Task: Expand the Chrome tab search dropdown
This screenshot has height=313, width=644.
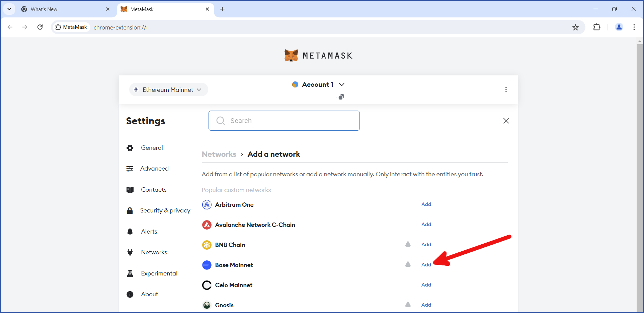Action: coord(9,9)
